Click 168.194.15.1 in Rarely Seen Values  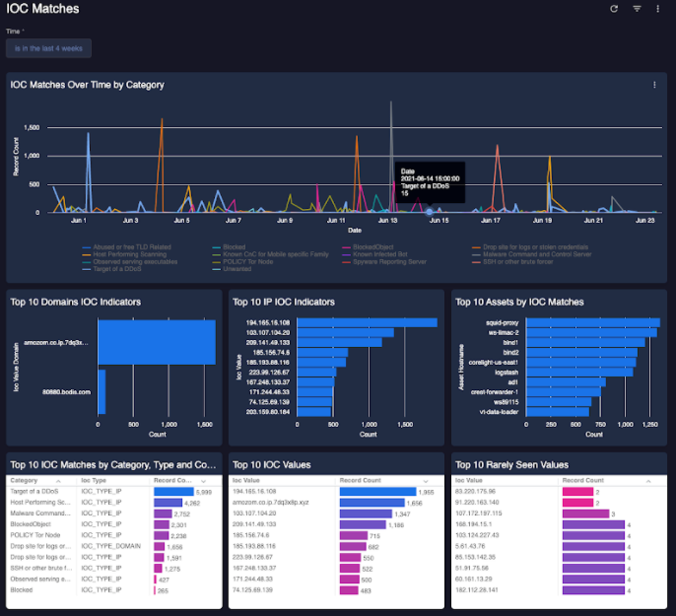tap(474, 524)
